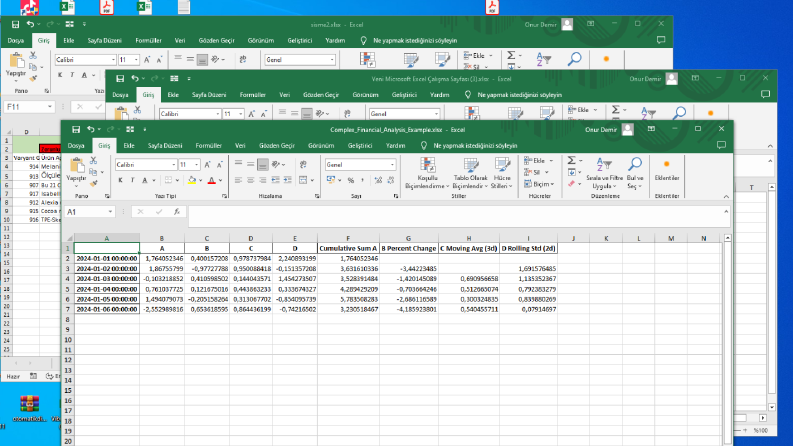Screen dimensions: 793x446
Task: Open font size 11 dropdown in front window
Action: tap(196, 165)
